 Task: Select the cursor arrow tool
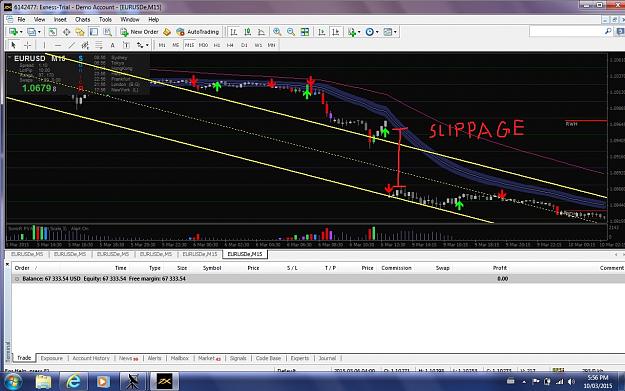click(13, 45)
